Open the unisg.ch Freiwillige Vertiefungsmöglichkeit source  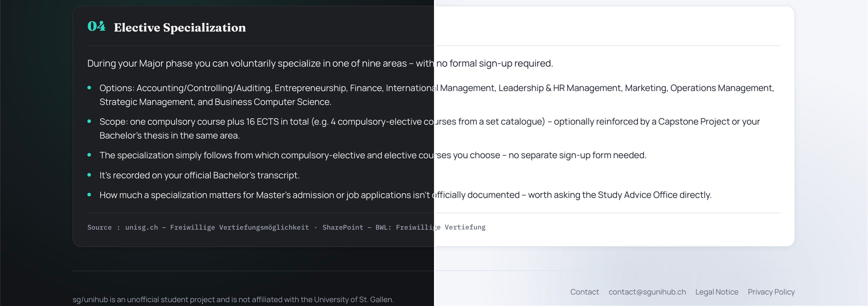pos(217,227)
